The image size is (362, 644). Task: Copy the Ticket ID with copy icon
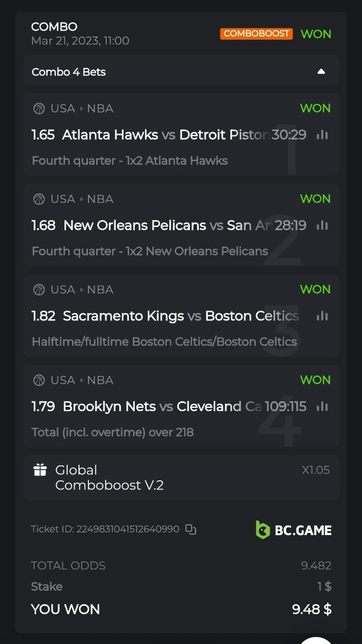191,530
